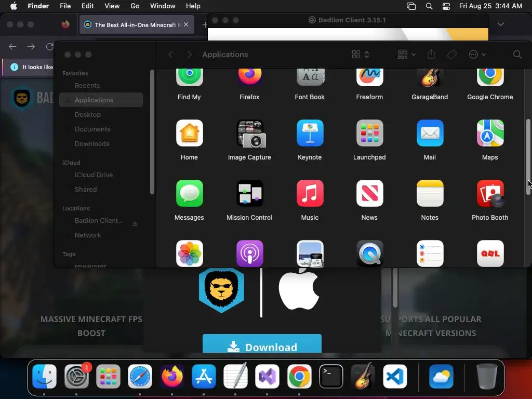
Task: Open the Go menu
Action: [135, 6]
